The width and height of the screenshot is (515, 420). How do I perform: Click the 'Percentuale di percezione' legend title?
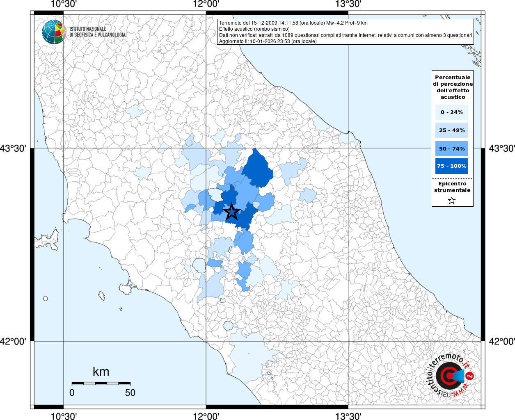(x=453, y=87)
